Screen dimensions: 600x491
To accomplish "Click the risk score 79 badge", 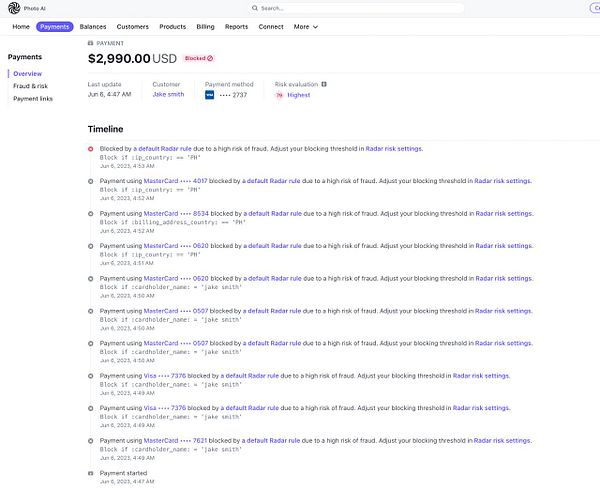I will pyautogui.click(x=279, y=95).
